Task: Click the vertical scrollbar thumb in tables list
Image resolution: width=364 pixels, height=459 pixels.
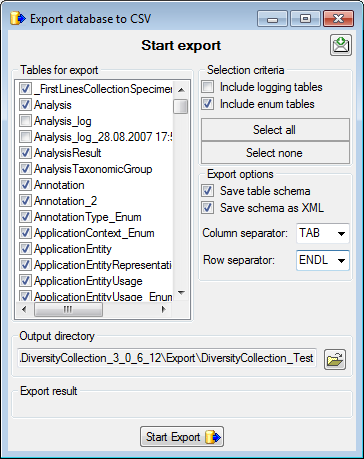Action: click(x=181, y=106)
